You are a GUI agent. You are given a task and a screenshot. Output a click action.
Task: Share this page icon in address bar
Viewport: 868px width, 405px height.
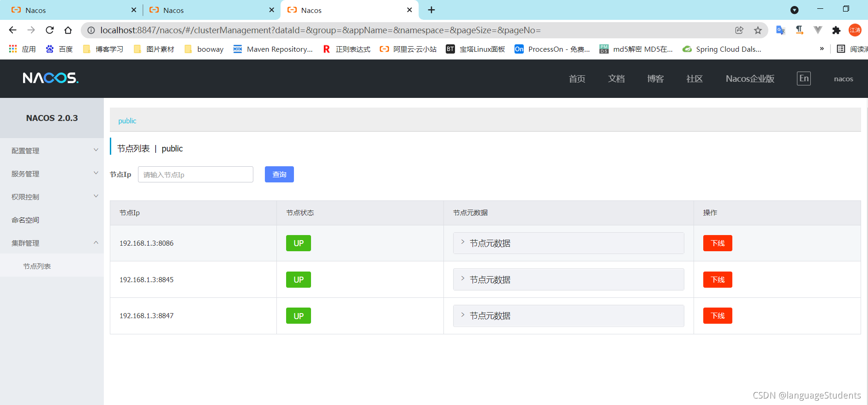[739, 30]
